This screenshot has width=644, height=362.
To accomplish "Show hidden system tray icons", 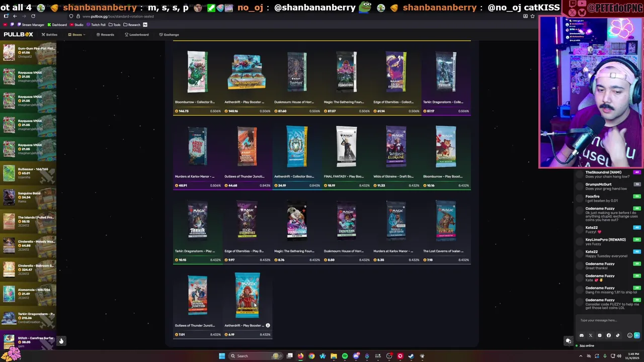I will pos(581,356).
